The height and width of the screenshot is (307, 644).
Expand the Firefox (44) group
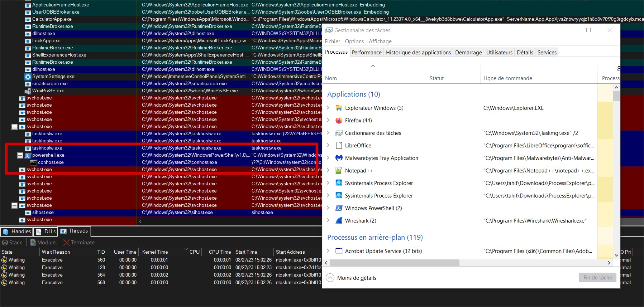(x=328, y=120)
